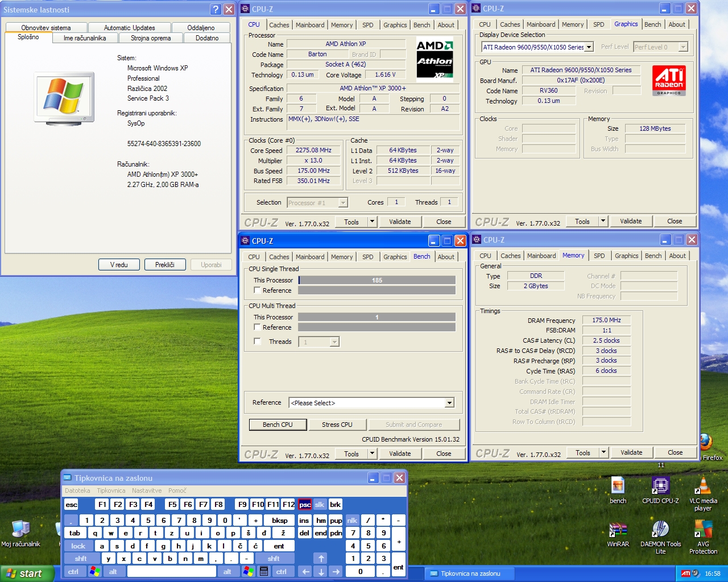Click Tipkovnica na zaslonu taskbar button
The height and width of the screenshot is (582, 728).
pos(470,573)
